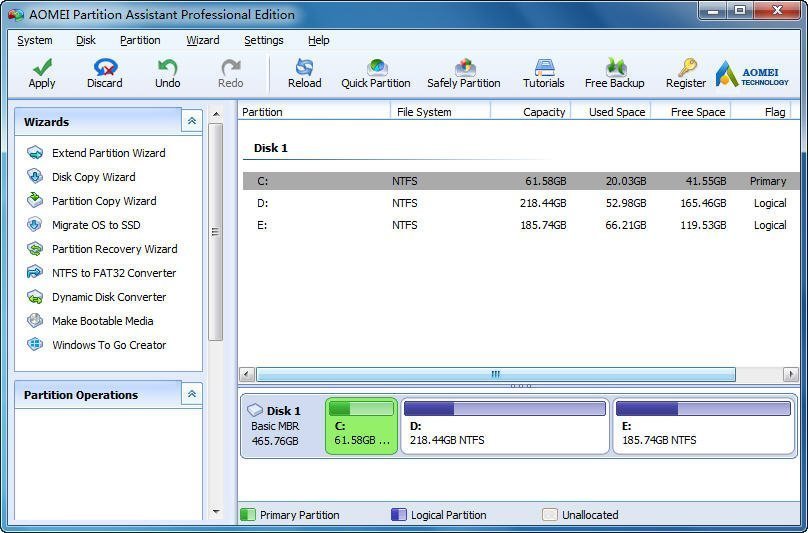Image resolution: width=808 pixels, height=533 pixels.
Task: Sort by the Capacity column header
Action: click(x=530, y=112)
